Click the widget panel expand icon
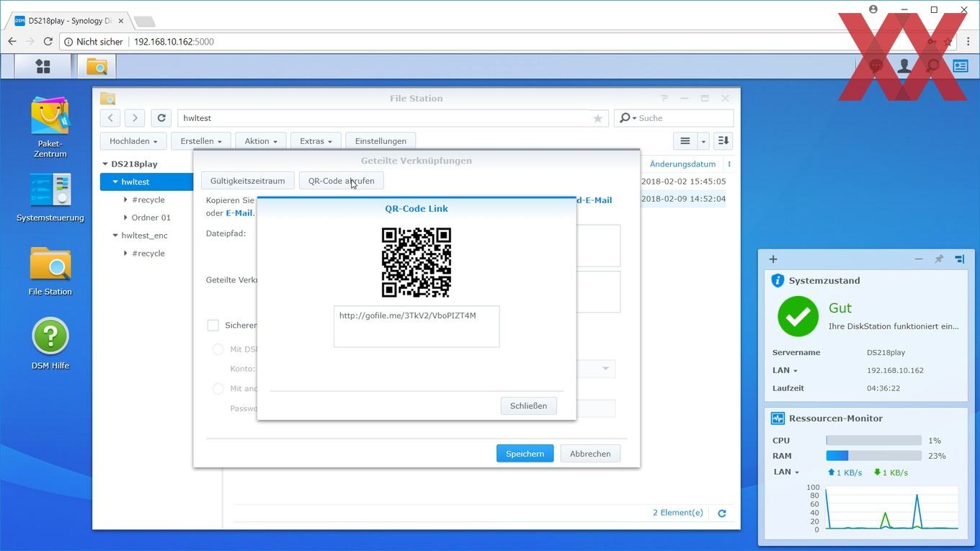Screen dimensions: 980x551 coord(960,259)
